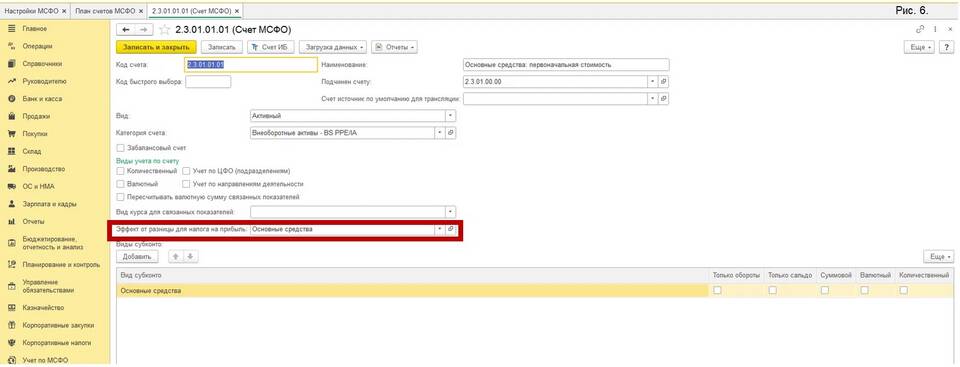The height and width of the screenshot is (367, 960).
Task: Open Эффект от разницы для налога dropdown arrow
Action: click(x=440, y=229)
